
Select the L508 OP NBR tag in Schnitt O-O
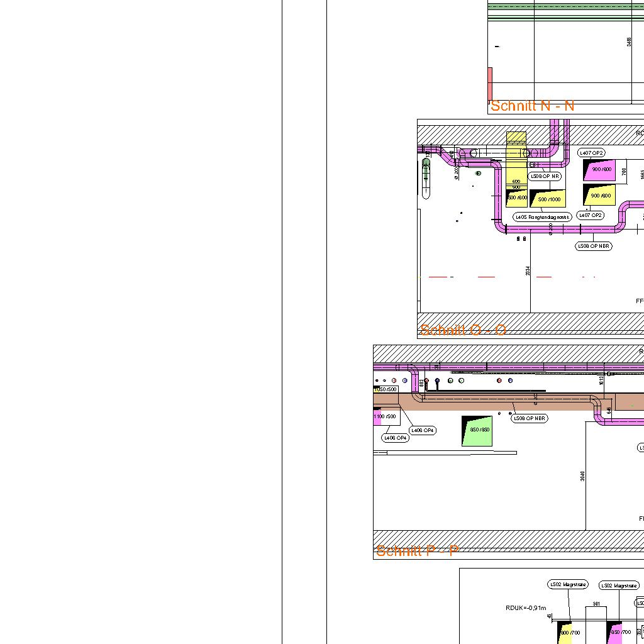[593, 246]
